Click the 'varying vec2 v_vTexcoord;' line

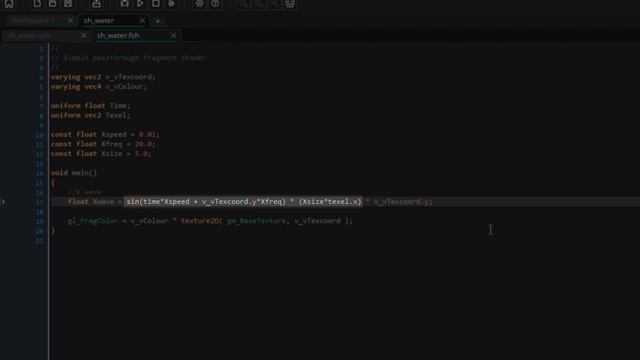point(103,77)
